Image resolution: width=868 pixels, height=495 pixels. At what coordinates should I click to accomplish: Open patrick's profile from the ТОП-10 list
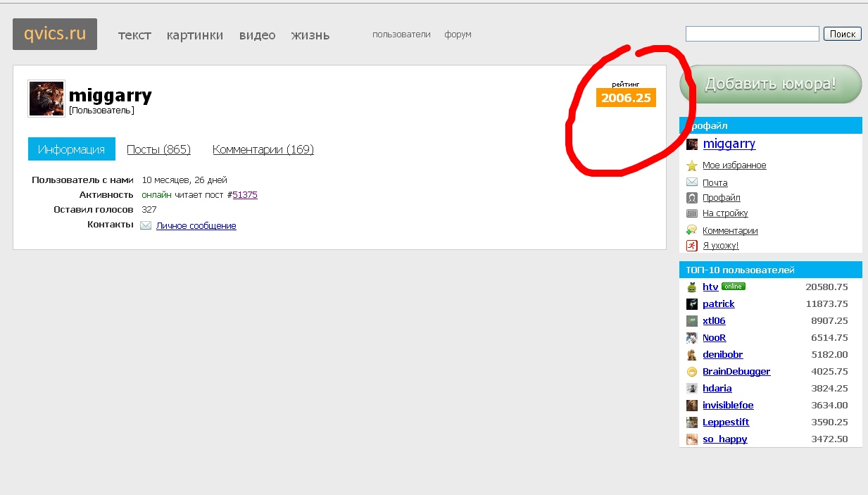coord(718,304)
